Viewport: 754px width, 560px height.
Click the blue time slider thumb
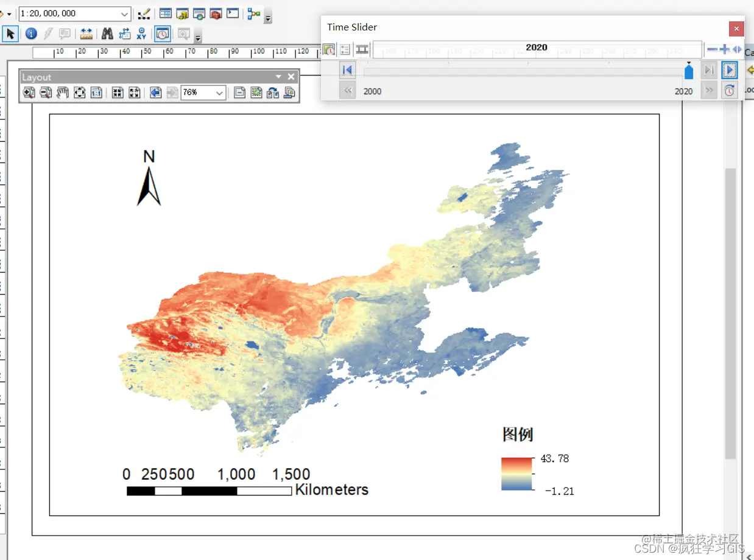(689, 71)
